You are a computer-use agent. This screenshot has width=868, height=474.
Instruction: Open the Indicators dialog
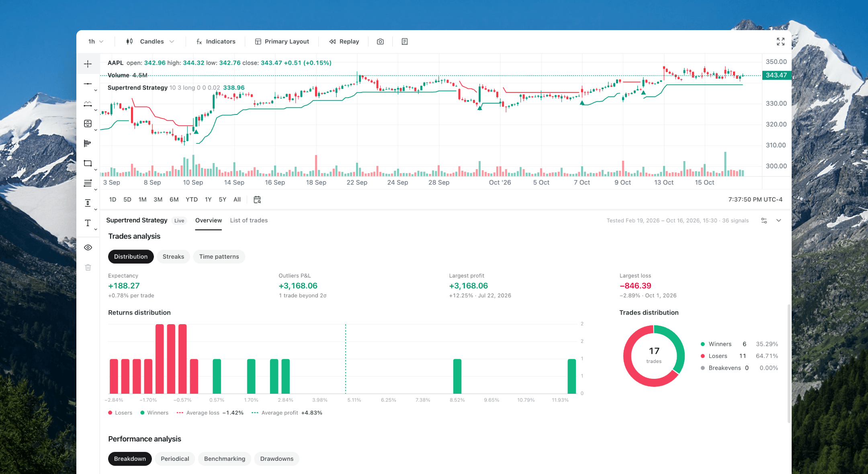[x=216, y=41]
